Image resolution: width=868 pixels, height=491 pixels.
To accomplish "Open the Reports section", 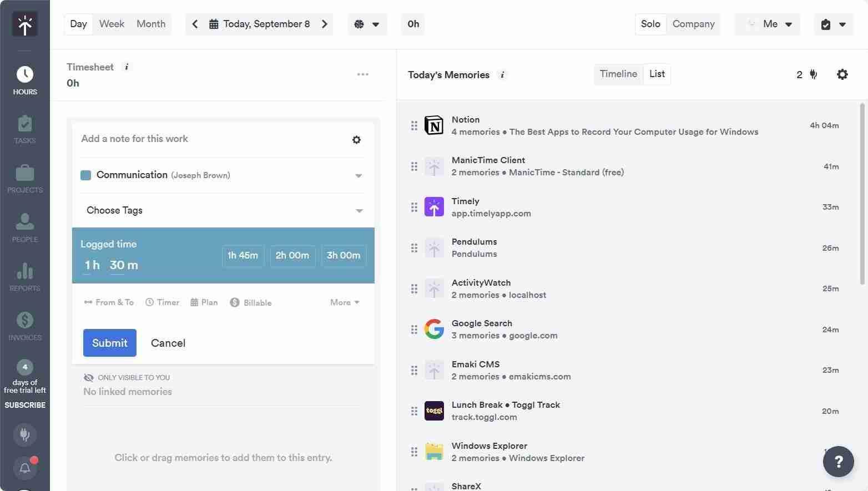I will 25,277.
